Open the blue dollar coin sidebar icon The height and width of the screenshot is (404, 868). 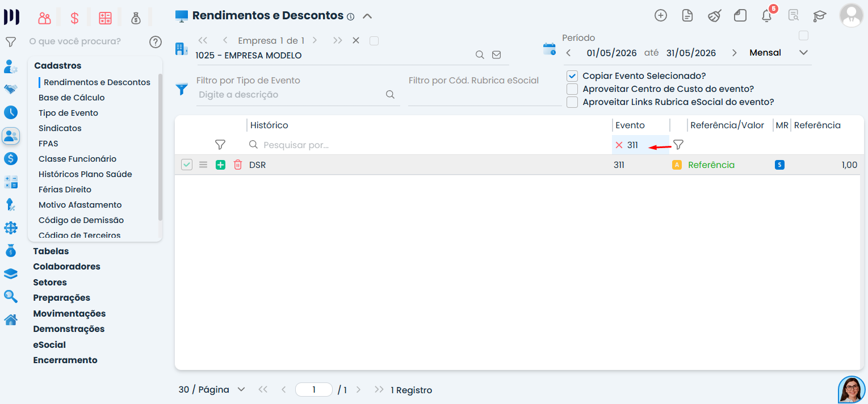click(11, 158)
